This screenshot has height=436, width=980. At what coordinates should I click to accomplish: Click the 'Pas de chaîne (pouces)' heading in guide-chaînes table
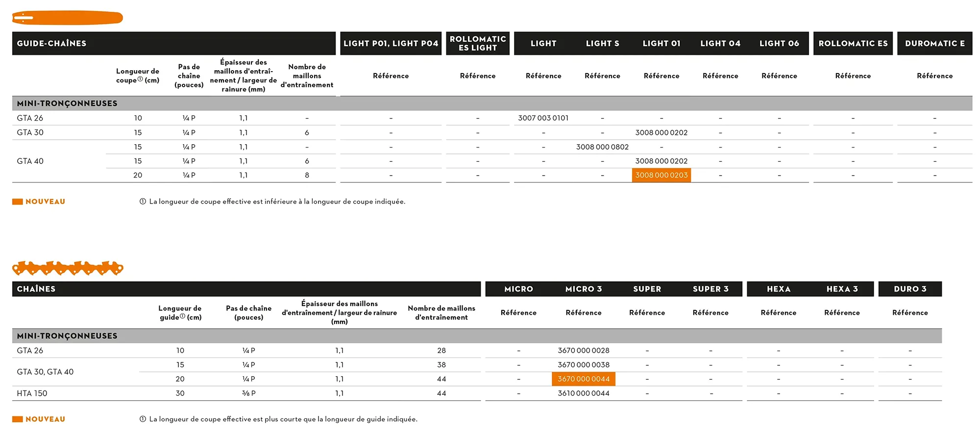pos(189,76)
